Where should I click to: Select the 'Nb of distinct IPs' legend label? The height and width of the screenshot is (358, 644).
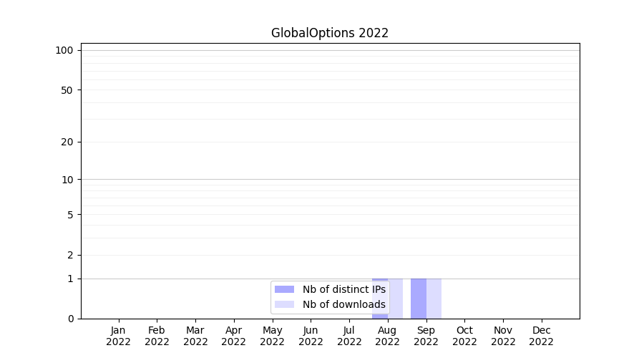tap(343, 289)
